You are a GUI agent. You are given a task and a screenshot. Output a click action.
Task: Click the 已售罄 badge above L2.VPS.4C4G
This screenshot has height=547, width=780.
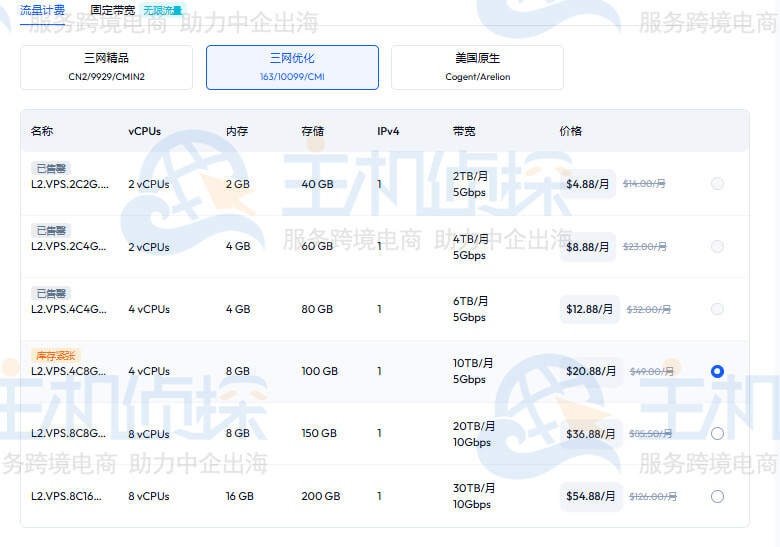[x=51, y=293]
